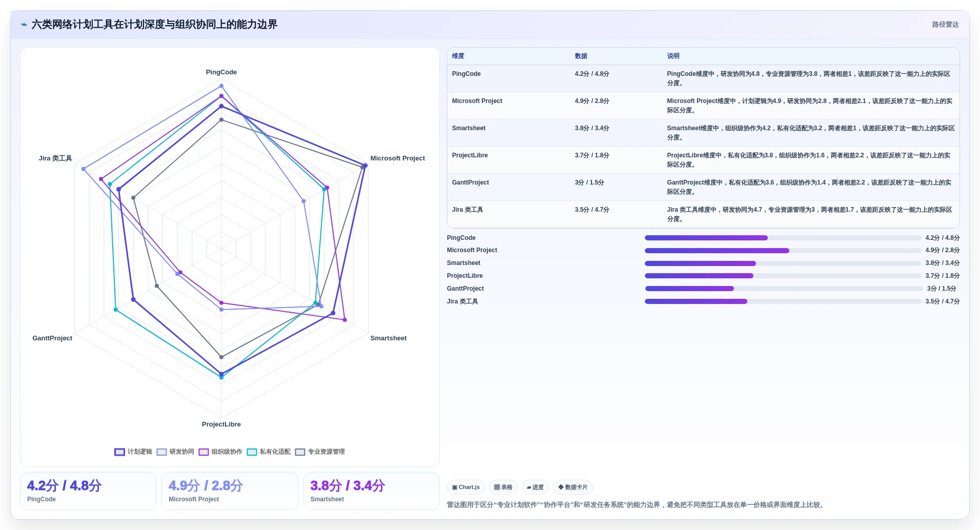Select the Microsoft Project table row name
This screenshot has width=980, height=530.
(477, 101)
